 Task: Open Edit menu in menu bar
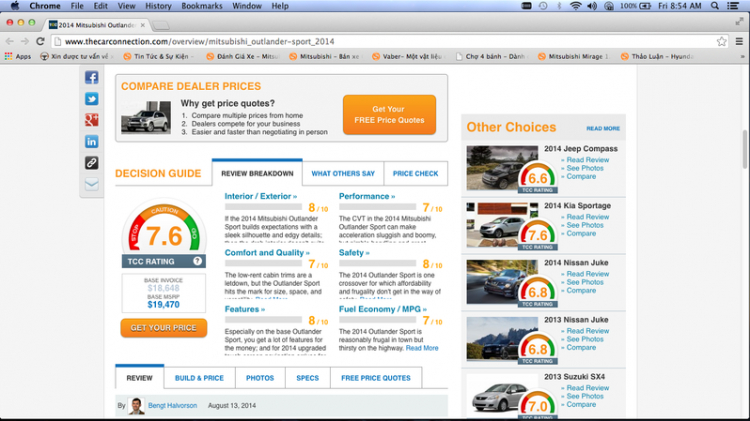pos(100,6)
